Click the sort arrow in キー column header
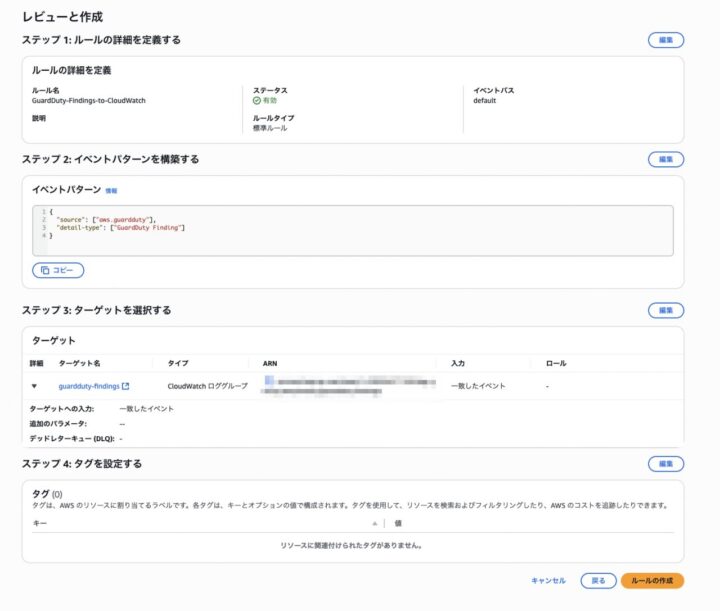This screenshot has height=611, width=720. pos(375,523)
